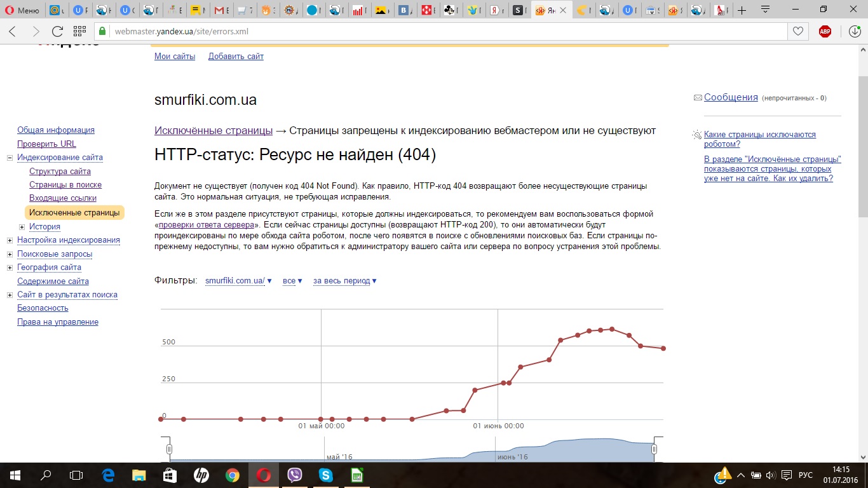Open the tab list menu icon
Screen dimensions: 868x488
point(766,10)
